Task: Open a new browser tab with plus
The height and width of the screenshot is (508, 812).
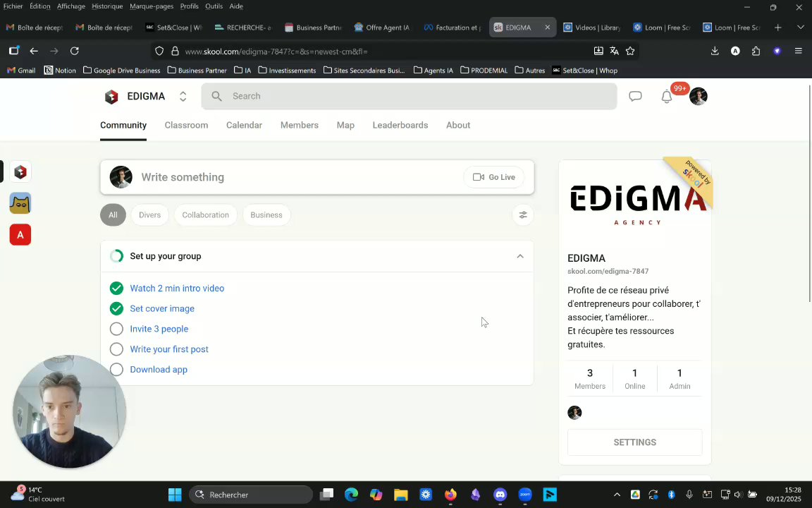Action: 778,28
